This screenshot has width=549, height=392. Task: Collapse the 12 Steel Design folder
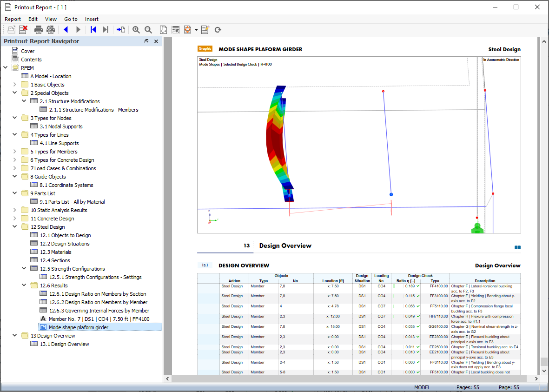click(15, 226)
